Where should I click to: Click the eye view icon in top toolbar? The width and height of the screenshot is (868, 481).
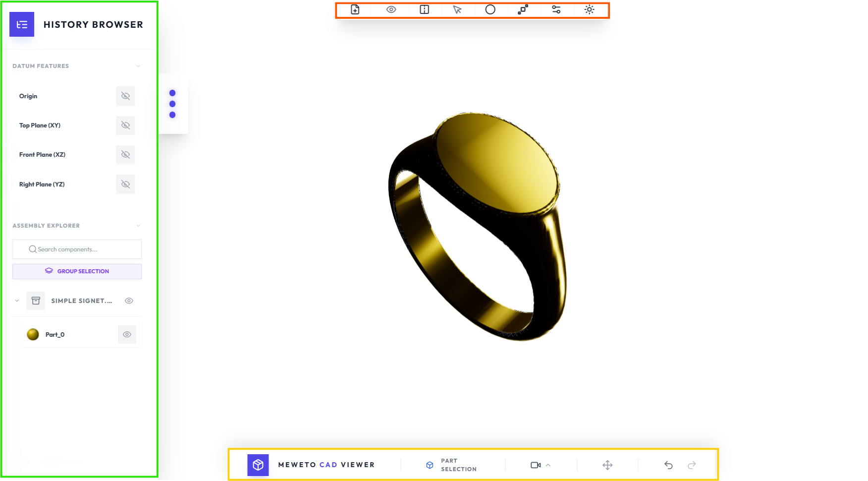click(391, 9)
